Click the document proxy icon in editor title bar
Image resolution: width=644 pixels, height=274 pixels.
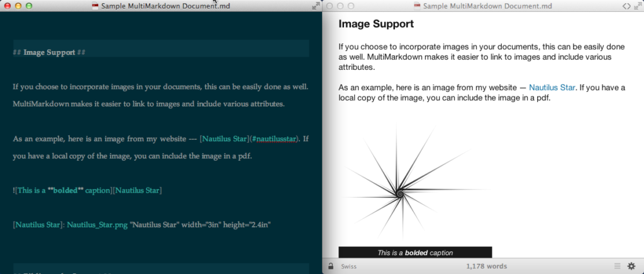[x=96, y=6]
